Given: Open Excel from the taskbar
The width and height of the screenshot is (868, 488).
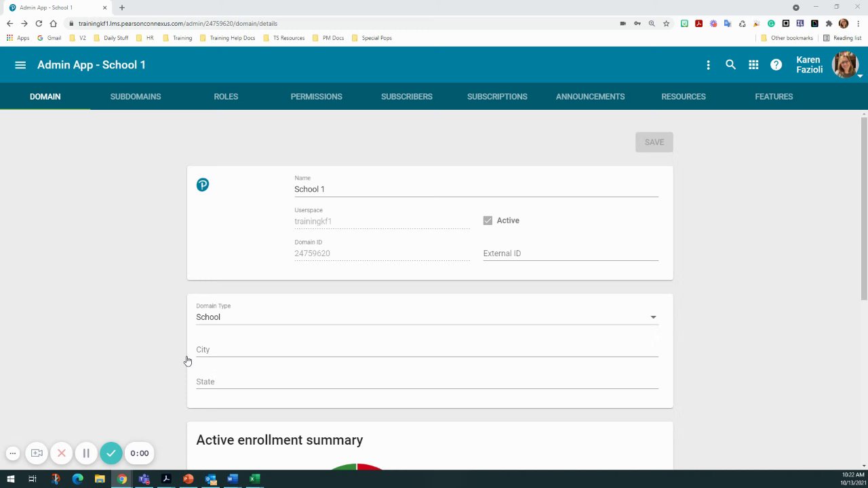Looking at the screenshot, I should coord(254,479).
